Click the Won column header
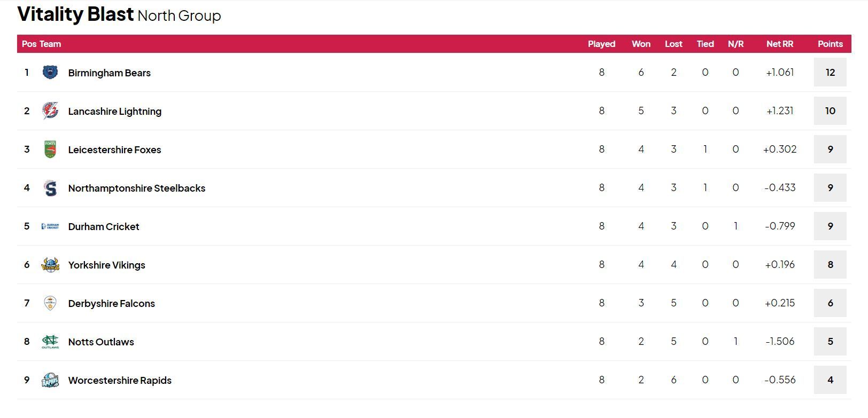 click(x=641, y=44)
